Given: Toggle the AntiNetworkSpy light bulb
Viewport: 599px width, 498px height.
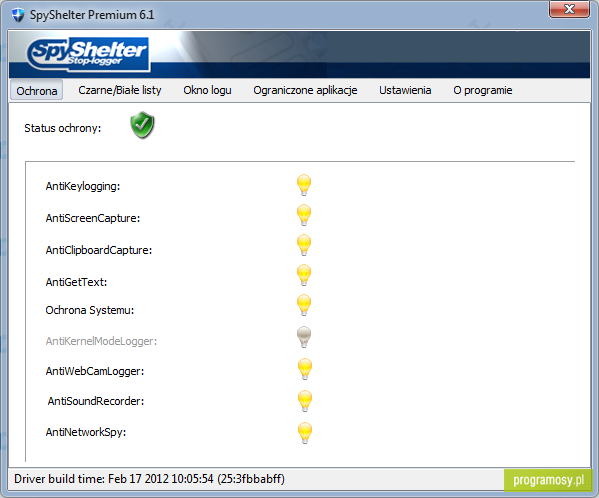Looking at the screenshot, I should (305, 433).
